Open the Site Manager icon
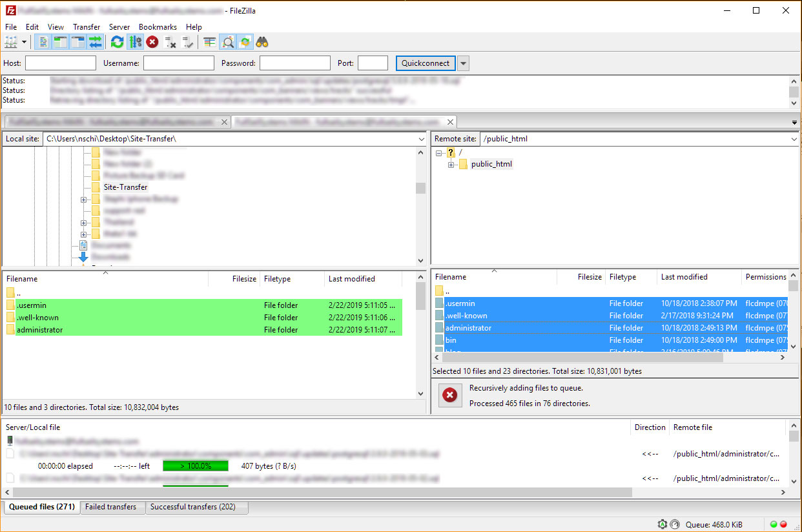This screenshot has height=532, width=802. 11,42
